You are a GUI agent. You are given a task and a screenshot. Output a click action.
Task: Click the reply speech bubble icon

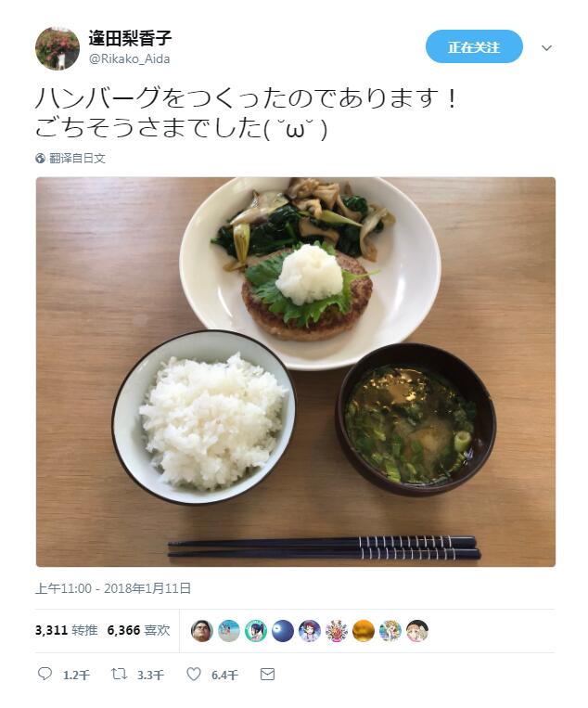(x=45, y=675)
